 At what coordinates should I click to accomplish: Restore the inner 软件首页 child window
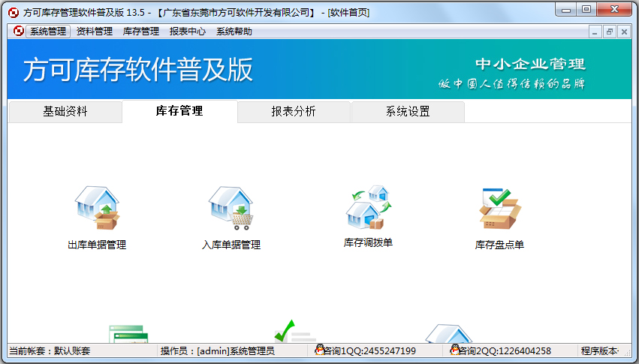coord(610,32)
